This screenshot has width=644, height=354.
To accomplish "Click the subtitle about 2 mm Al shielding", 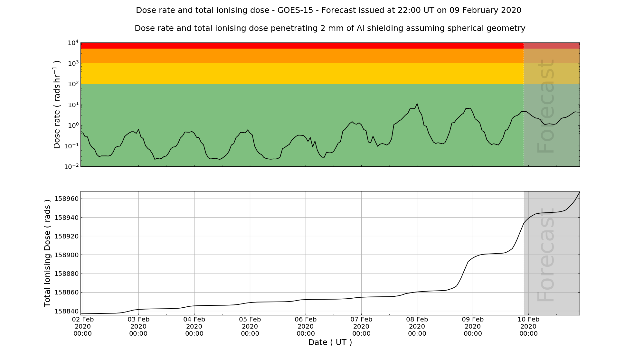I will (330, 28).
